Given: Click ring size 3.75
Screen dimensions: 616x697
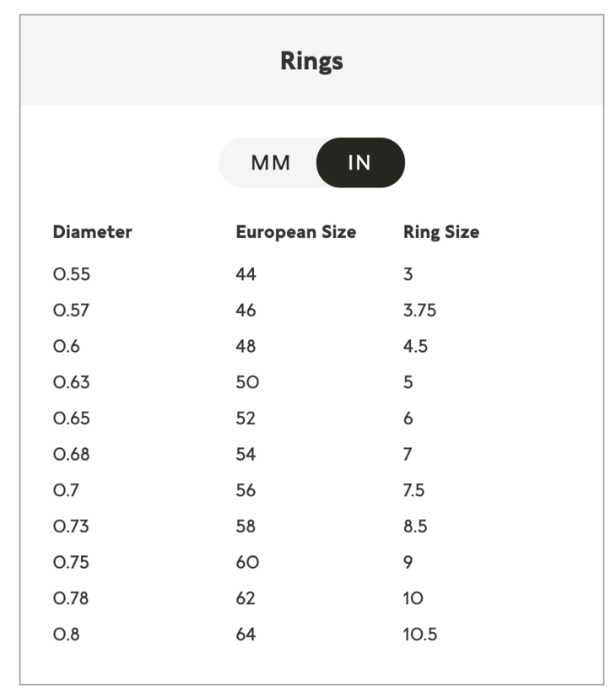Looking at the screenshot, I should pyautogui.click(x=419, y=311).
